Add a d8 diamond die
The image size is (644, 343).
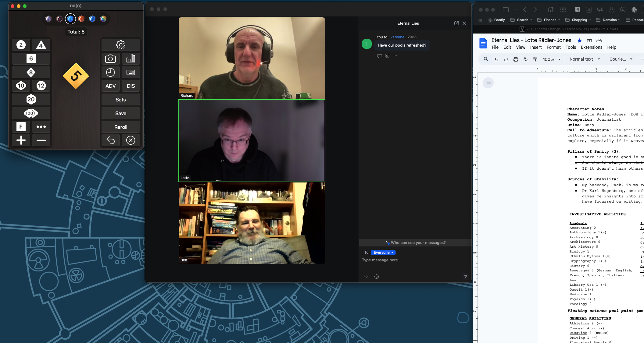coord(31,72)
